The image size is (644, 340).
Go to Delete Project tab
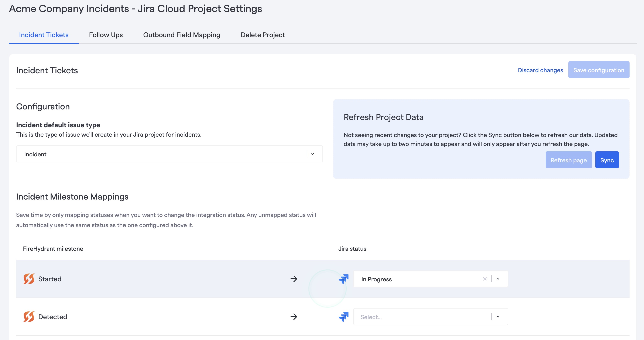(x=263, y=35)
